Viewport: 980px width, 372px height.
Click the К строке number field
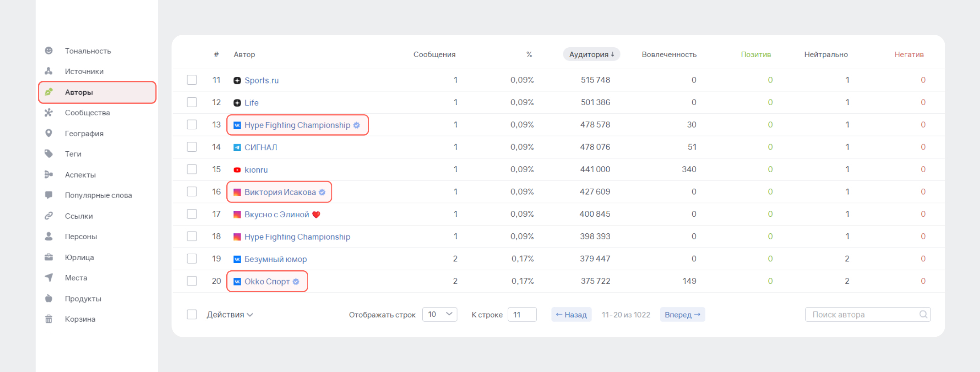(x=522, y=314)
